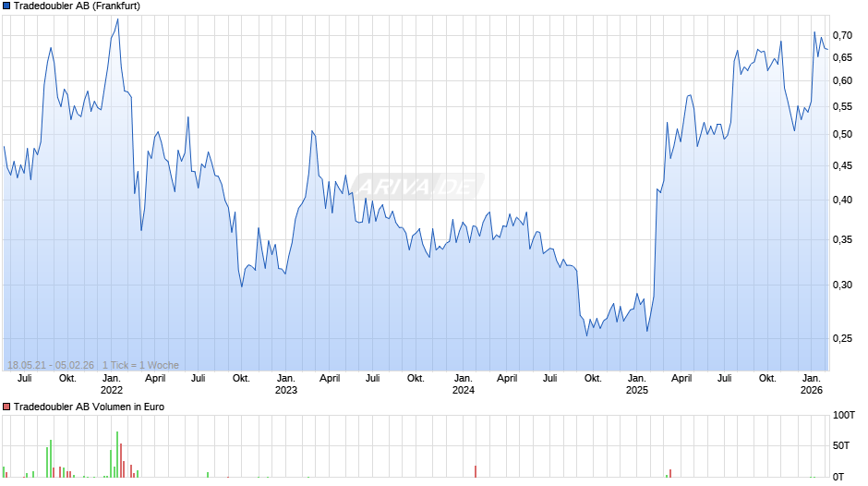Click the 0,65 price axis label

click(842, 57)
